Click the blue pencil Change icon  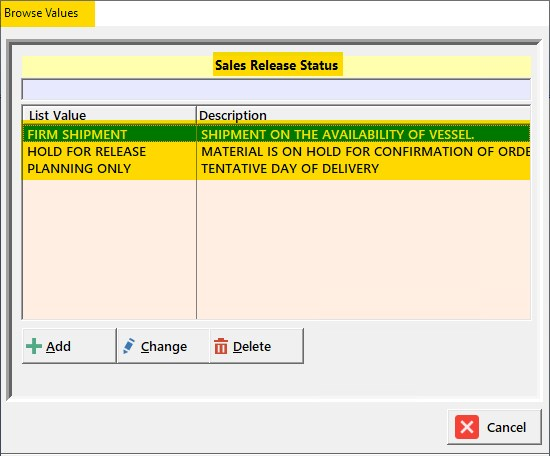pyautogui.click(x=129, y=346)
